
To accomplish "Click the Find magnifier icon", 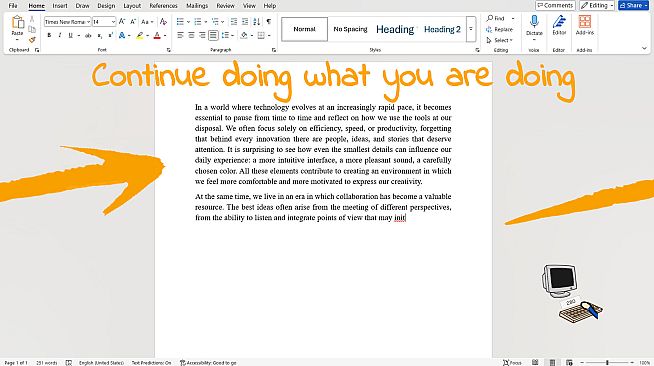I will tap(490, 18).
